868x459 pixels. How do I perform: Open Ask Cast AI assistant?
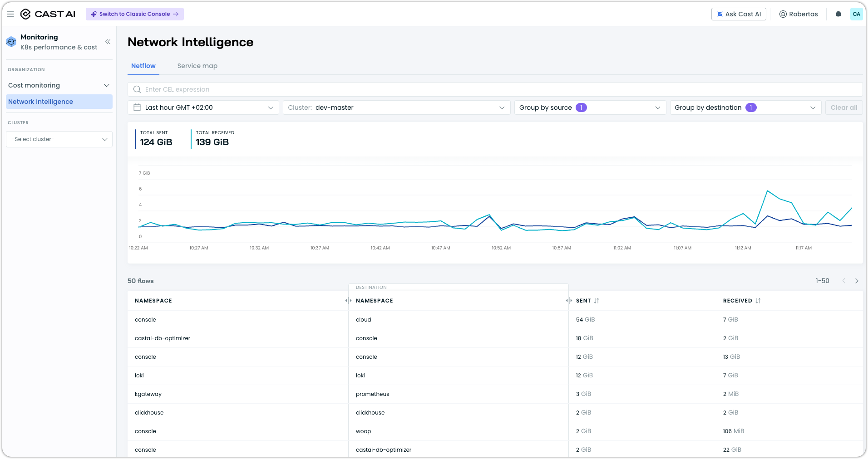[739, 14]
